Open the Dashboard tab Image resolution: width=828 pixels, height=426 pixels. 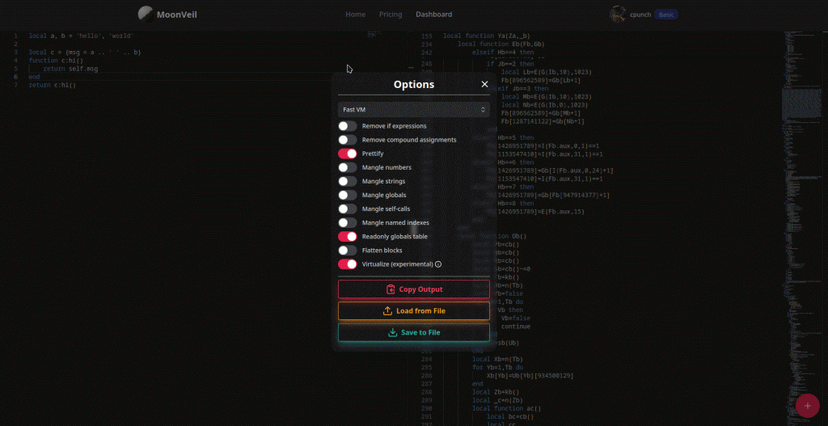pos(434,14)
